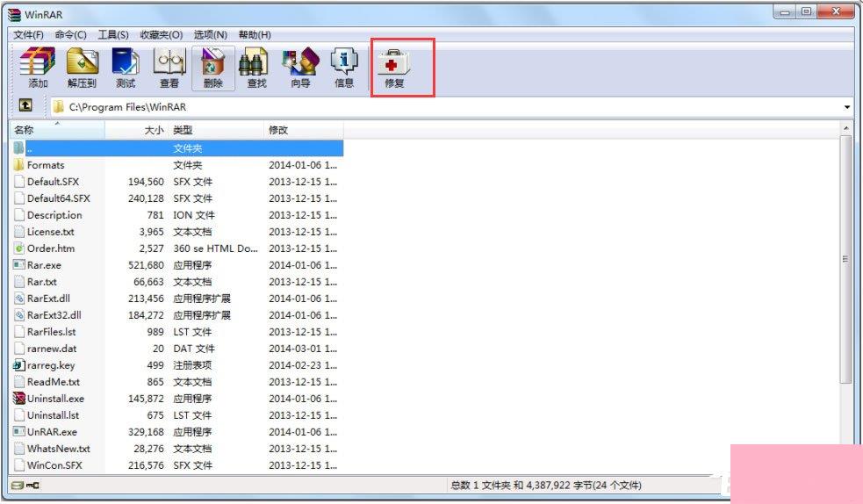Viewport: 863px width, 504px height.
Task: Click the Default.SFX file icon
Action: (18, 182)
